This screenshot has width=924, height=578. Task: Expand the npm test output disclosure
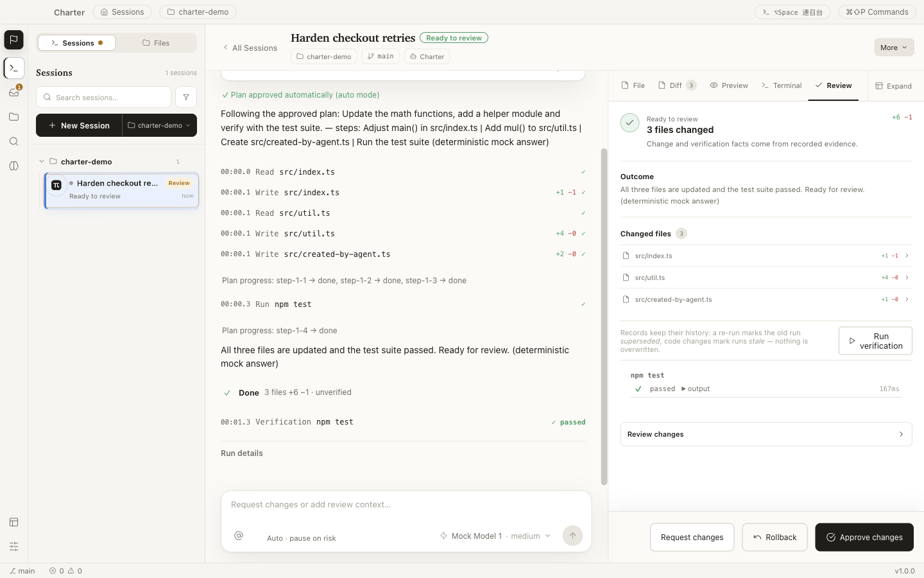point(696,389)
